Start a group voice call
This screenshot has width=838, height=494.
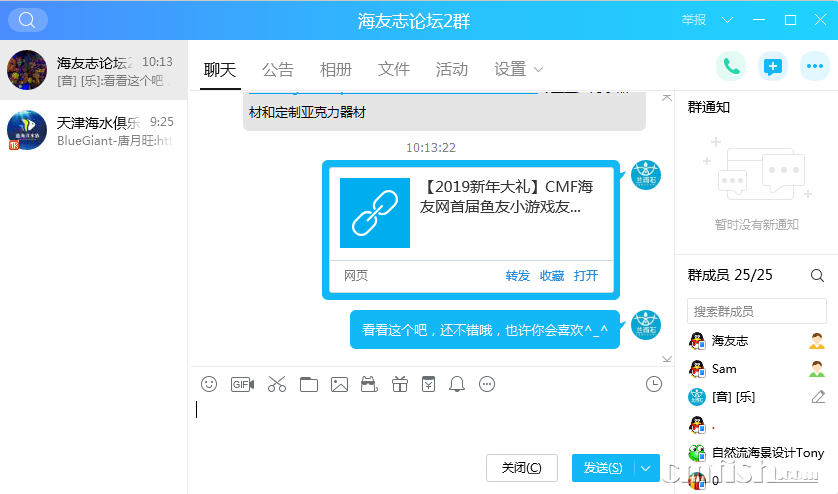pyautogui.click(x=731, y=66)
